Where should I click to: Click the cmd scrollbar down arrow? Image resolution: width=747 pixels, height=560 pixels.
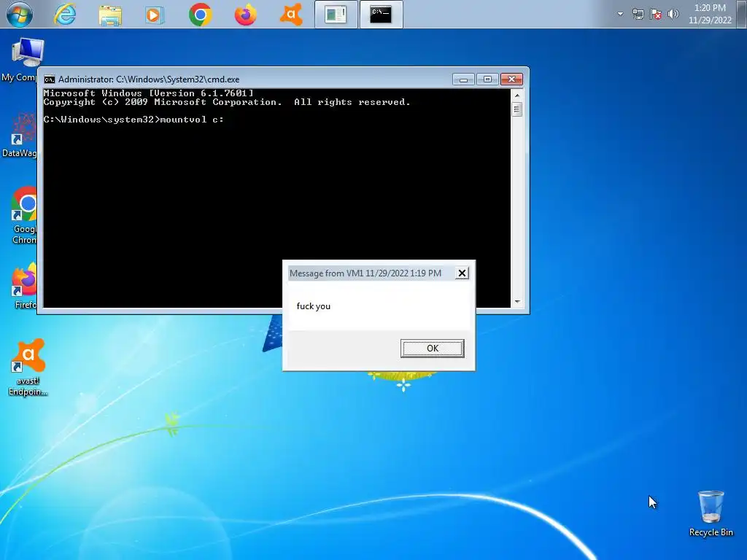coord(517,302)
